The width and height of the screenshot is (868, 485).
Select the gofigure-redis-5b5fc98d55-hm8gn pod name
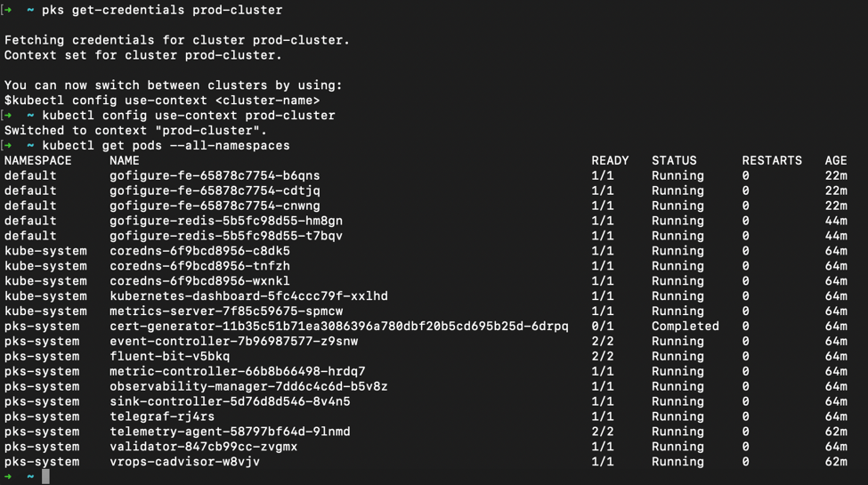(226, 221)
